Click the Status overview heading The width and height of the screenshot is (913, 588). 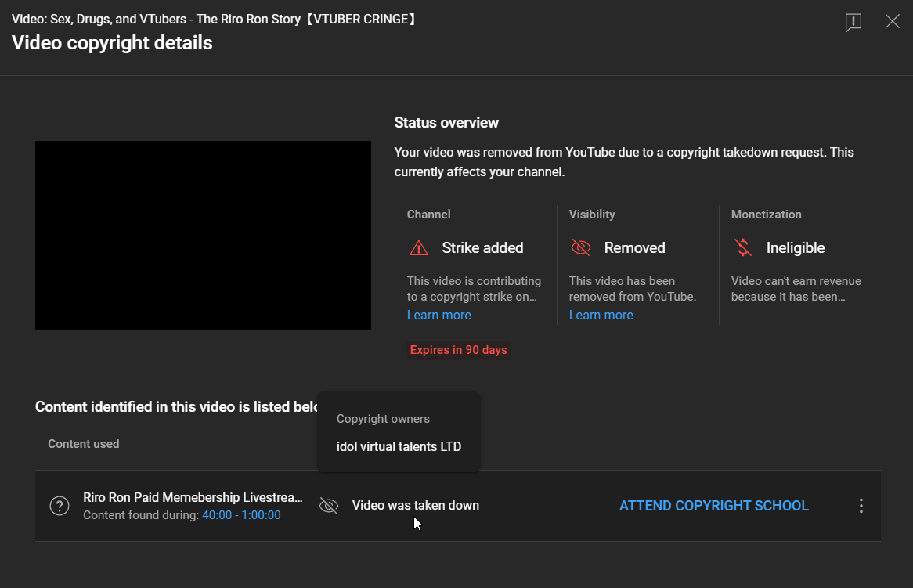[446, 123]
